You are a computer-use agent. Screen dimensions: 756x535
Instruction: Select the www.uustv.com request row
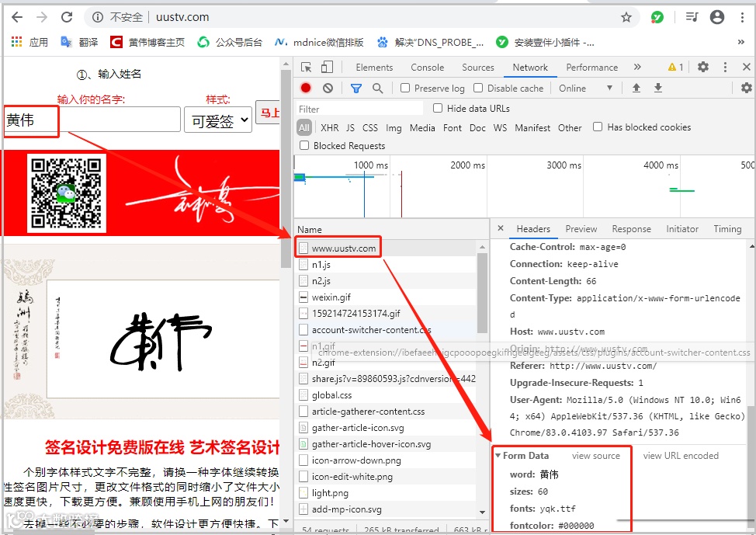(x=385, y=248)
